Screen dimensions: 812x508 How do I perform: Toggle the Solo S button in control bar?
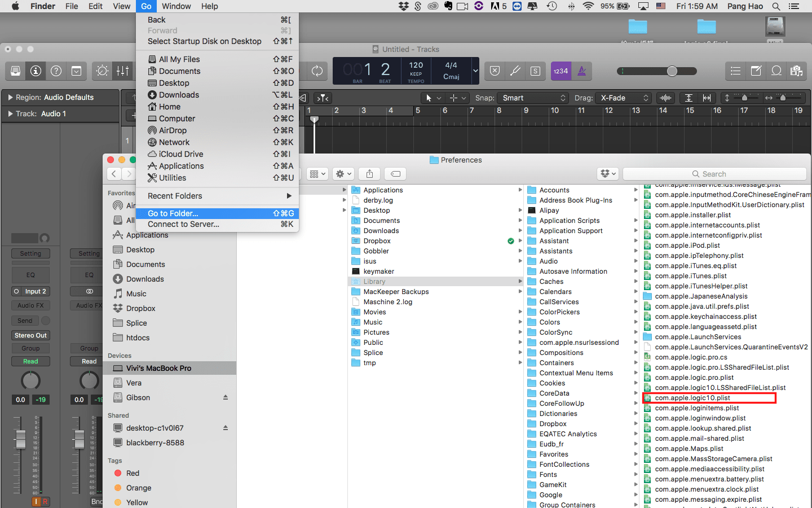pos(535,71)
